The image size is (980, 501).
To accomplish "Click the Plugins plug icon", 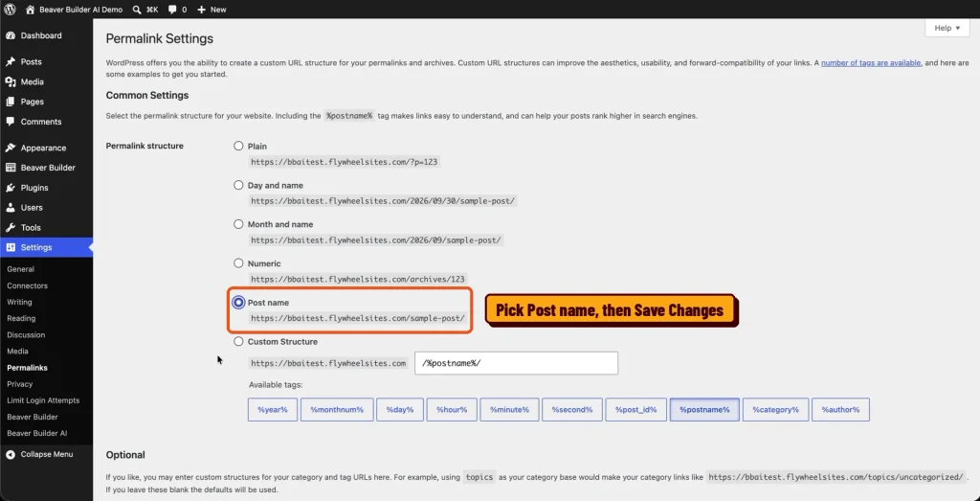I will tap(11, 188).
